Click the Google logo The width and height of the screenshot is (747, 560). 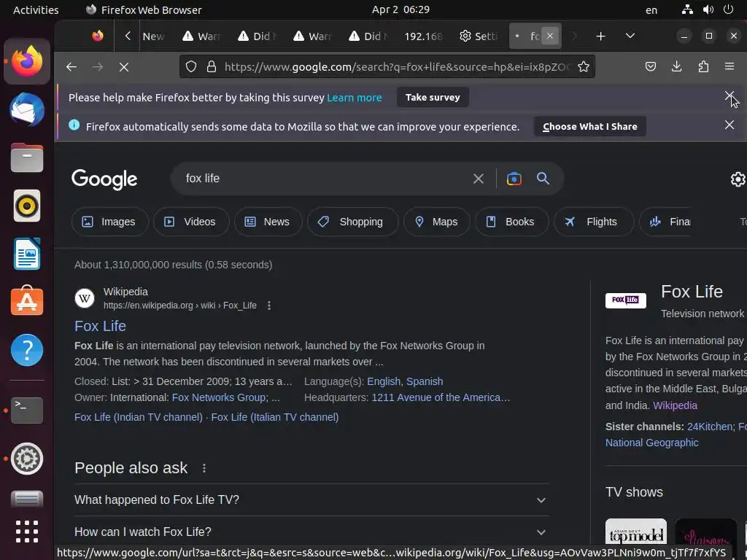coord(104,179)
